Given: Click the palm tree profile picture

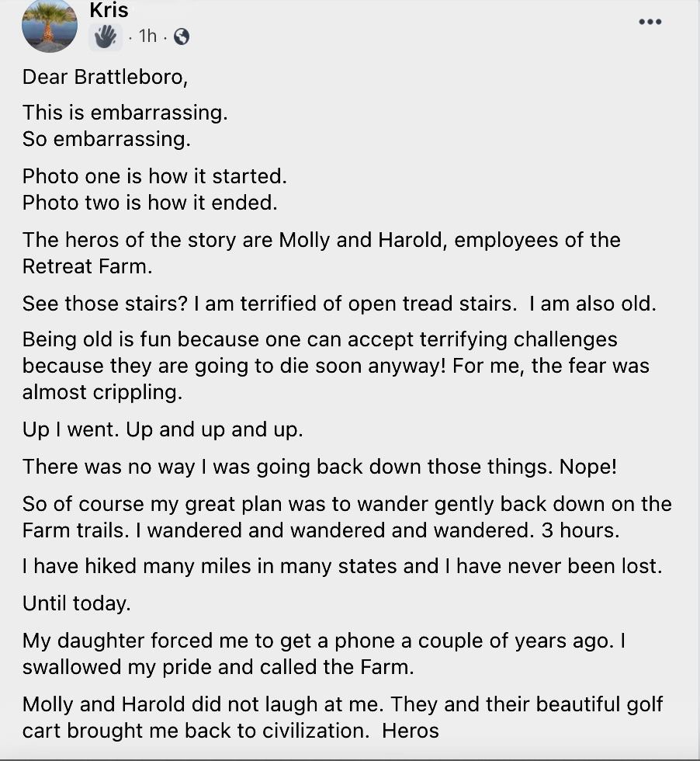Looking at the screenshot, I should pos(50,25).
